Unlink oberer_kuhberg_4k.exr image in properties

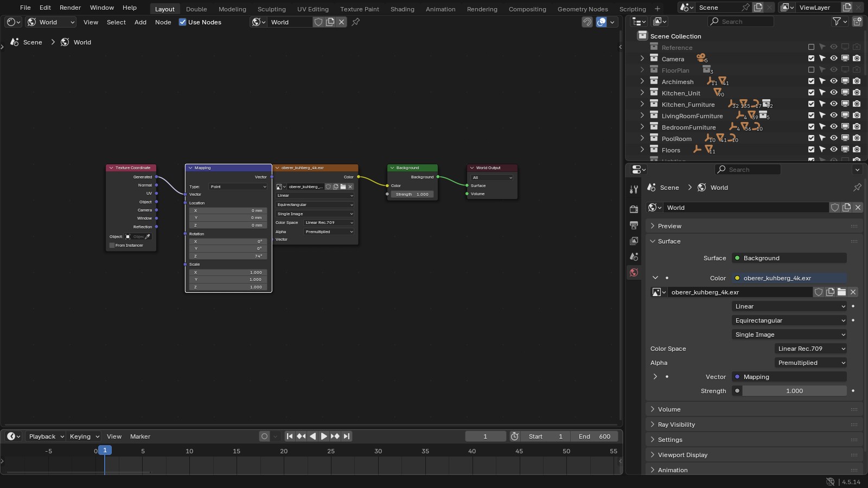(x=853, y=292)
